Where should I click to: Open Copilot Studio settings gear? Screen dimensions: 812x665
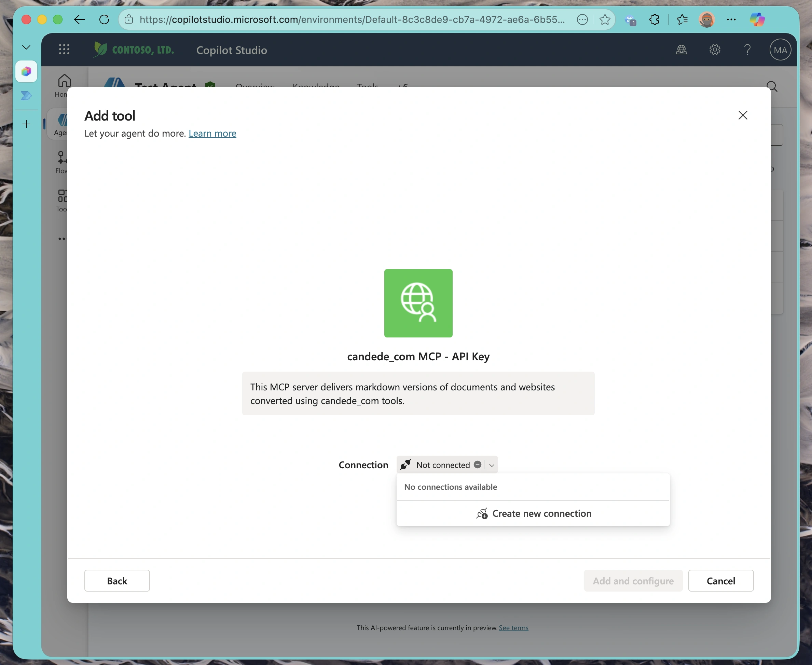pyautogui.click(x=715, y=50)
